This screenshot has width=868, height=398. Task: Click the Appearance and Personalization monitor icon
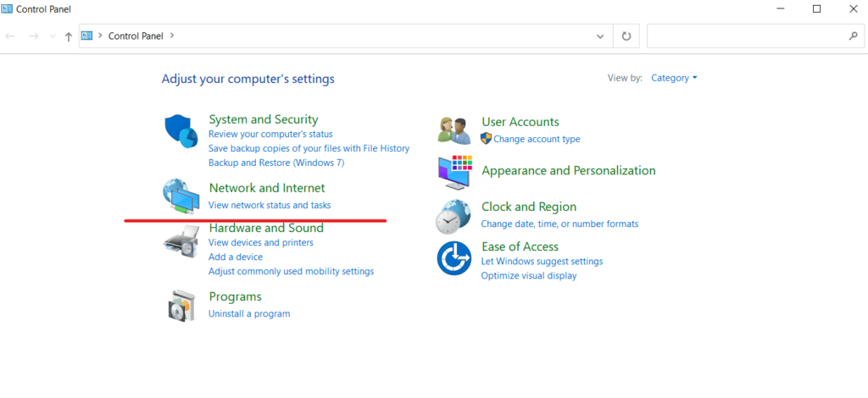[455, 172]
